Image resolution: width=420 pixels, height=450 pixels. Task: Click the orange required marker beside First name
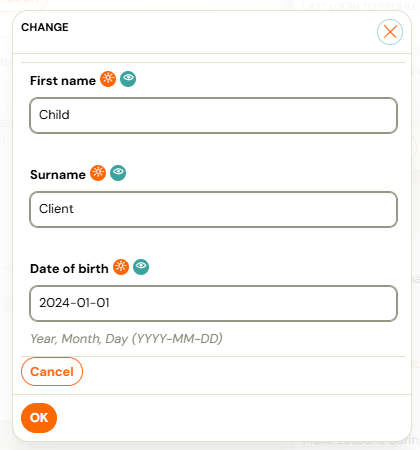pos(108,79)
